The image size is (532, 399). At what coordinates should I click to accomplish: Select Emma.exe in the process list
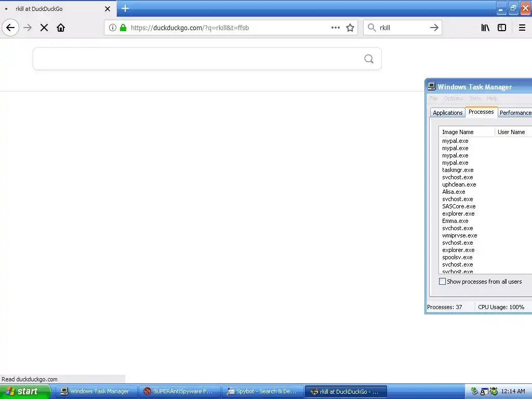coord(455,221)
